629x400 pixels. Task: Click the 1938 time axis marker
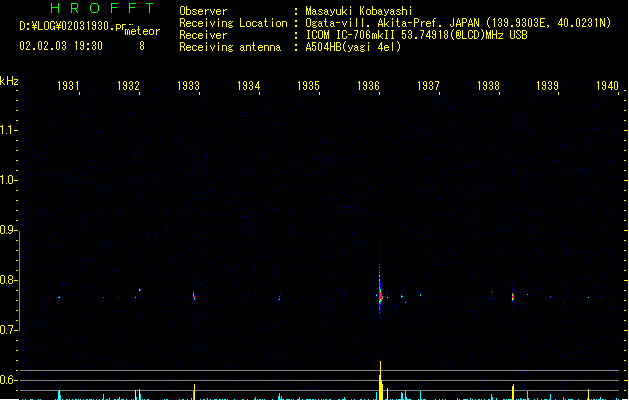click(488, 86)
